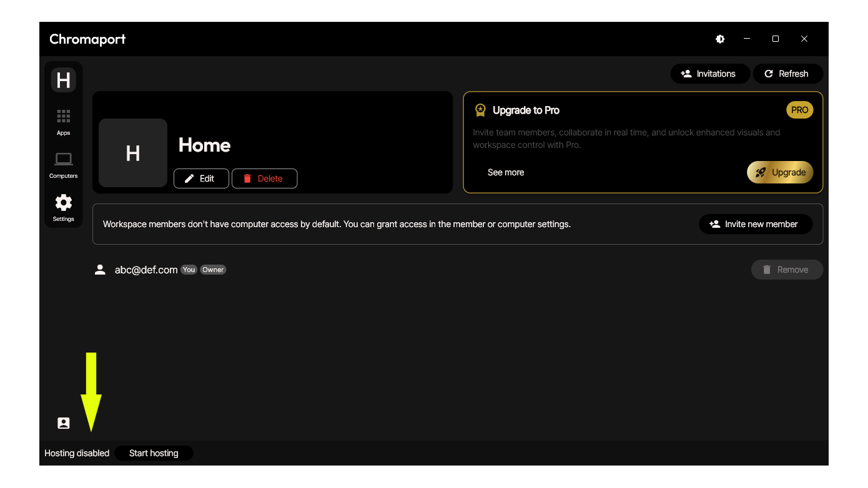Screen dimensions: 868x488
Task: Open Settings from the sidebar
Action: pos(63,208)
